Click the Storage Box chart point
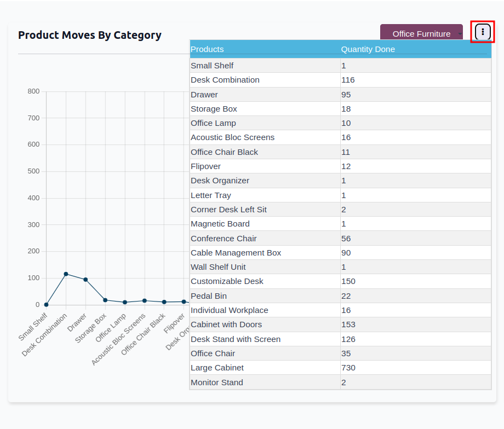Viewport: 504px width, 429px height. point(105,300)
